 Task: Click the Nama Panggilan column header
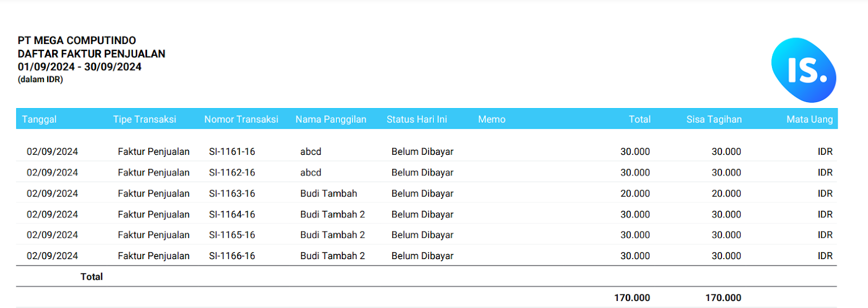(331, 120)
